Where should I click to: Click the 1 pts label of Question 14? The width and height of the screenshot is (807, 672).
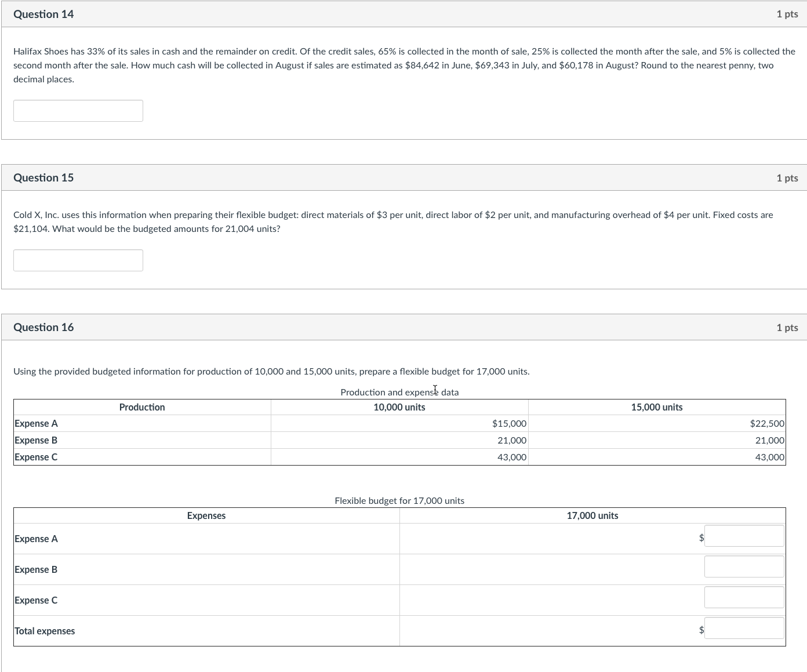787,14
